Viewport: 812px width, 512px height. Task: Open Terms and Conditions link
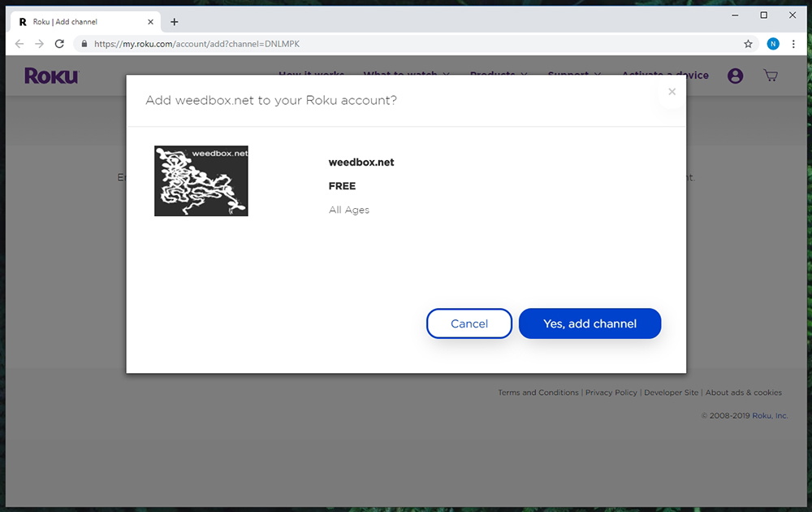(x=538, y=393)
